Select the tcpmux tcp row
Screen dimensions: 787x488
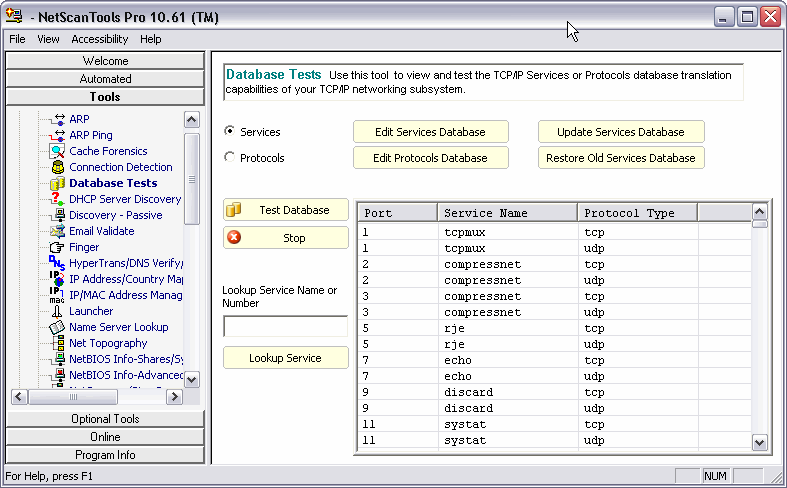555,232
